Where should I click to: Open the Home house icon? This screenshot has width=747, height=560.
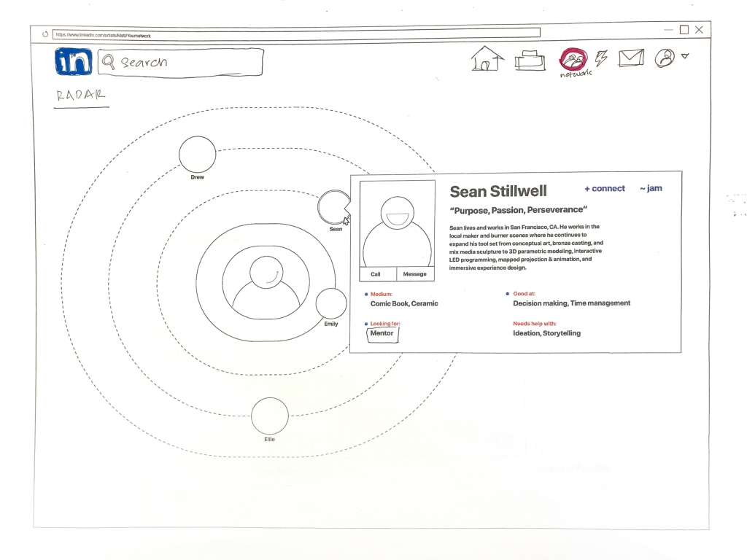[x=487, y=58]
